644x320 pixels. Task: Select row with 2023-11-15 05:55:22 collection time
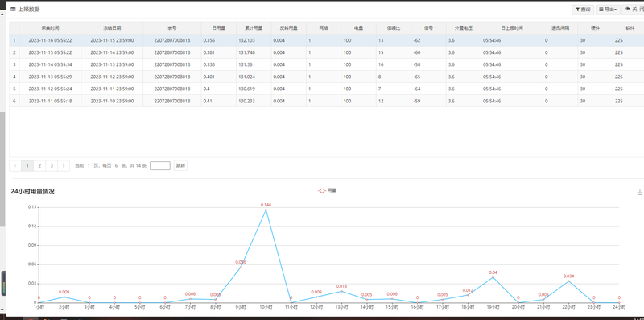327,52
